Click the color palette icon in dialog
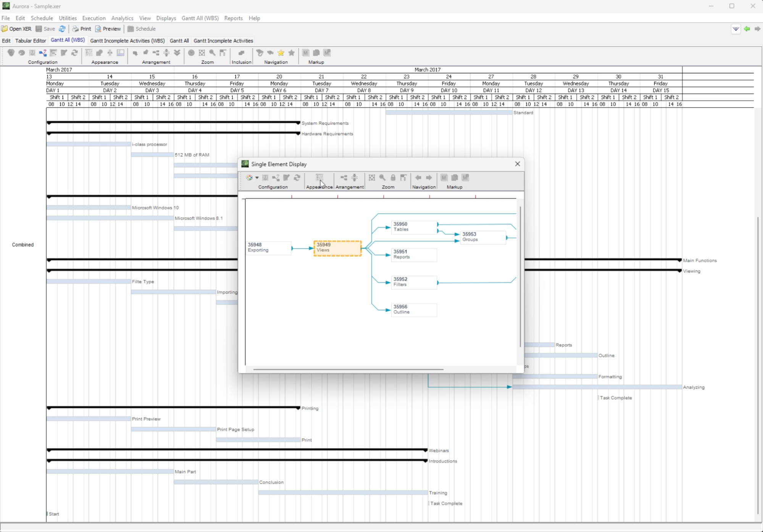 (x=249, y=178)
